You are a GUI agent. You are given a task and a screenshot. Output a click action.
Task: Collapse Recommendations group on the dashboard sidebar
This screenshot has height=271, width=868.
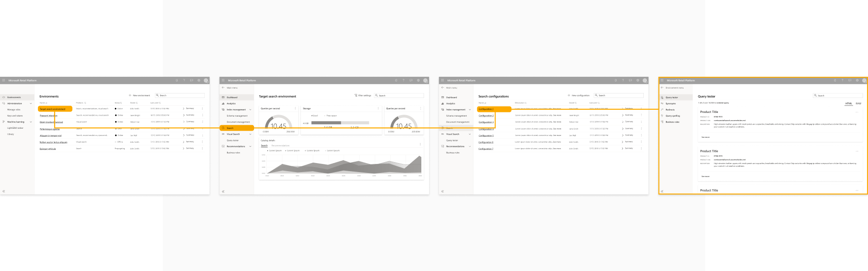click(x=250, y=146)
